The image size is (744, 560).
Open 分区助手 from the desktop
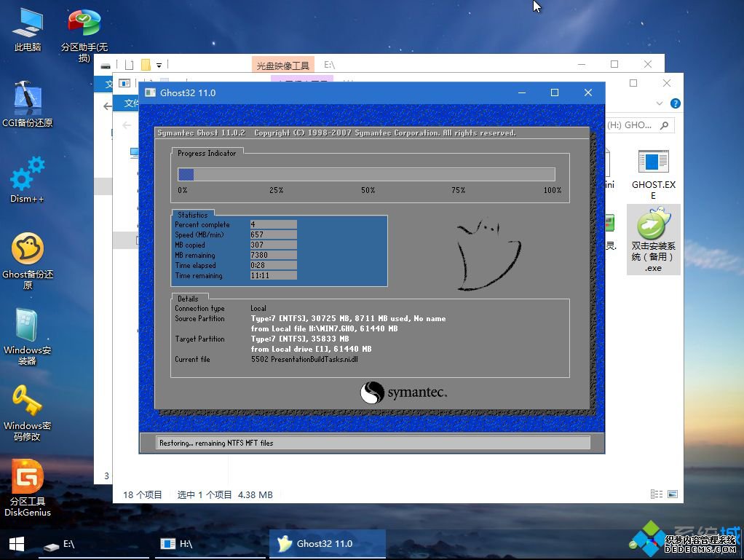coord(84,22)
